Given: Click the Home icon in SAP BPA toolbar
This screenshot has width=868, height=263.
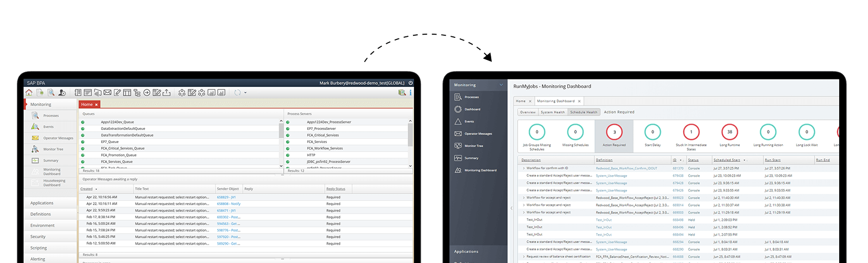Looking at the screenshot, I should 29,93.
